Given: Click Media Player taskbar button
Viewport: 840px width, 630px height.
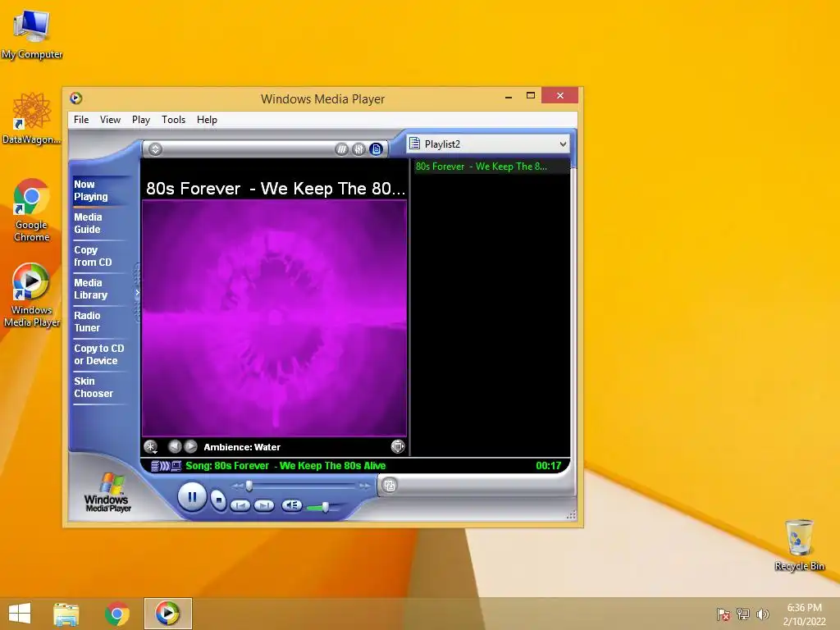Looking at the screenshot, I should point(167,614).
